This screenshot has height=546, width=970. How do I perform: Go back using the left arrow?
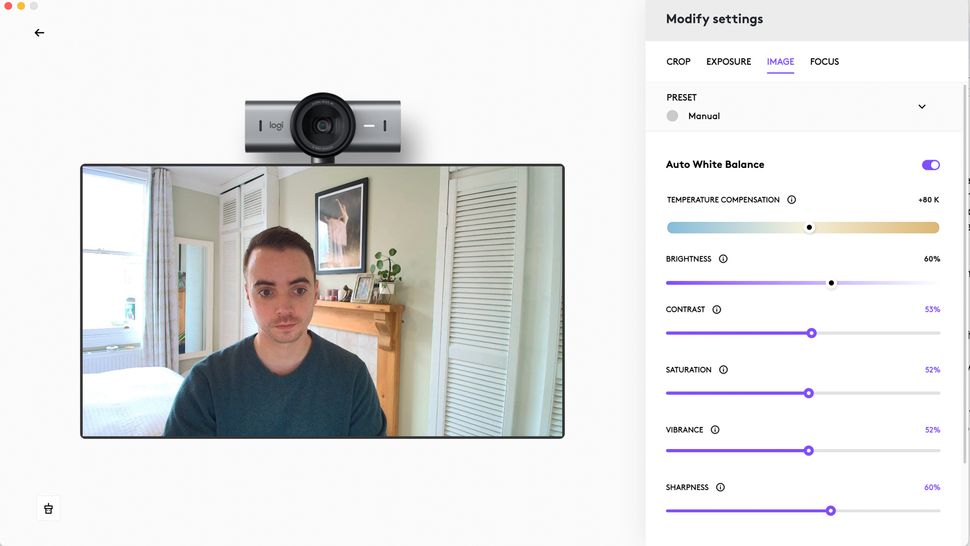(x=40, y=33)
